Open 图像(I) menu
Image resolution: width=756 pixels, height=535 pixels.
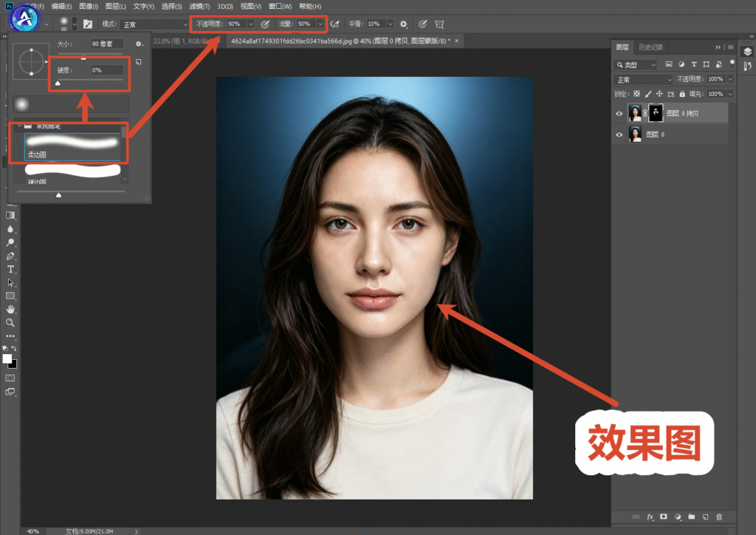[x=89, y=6]
